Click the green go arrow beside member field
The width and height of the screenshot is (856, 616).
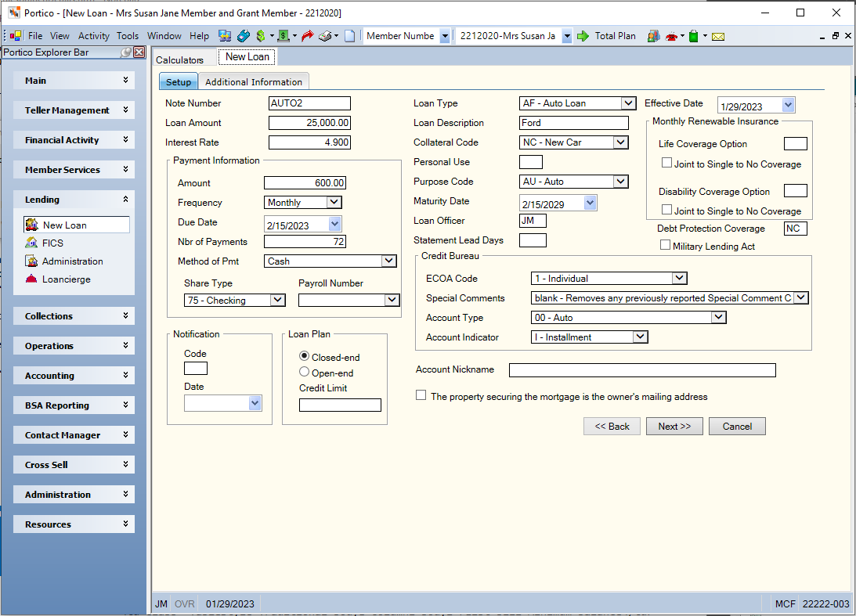click(583, 36)
